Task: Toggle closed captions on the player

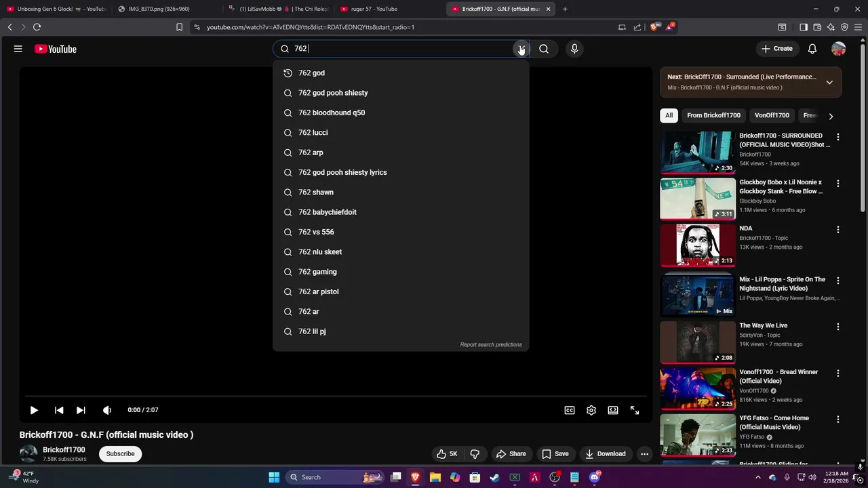Action: (570, 410)
